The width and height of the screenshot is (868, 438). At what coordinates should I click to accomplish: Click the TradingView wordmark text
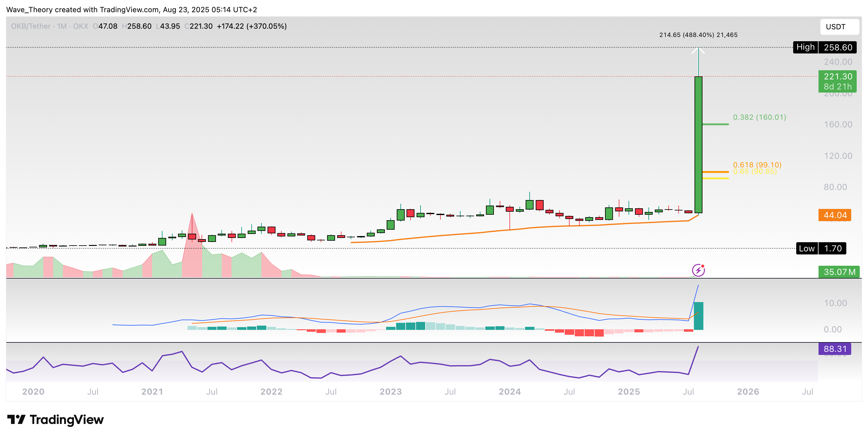pos(67,419)
